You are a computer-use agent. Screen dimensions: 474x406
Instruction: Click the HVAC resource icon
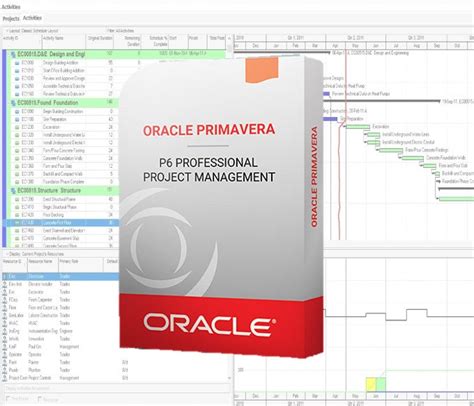[x=5, y=323]
